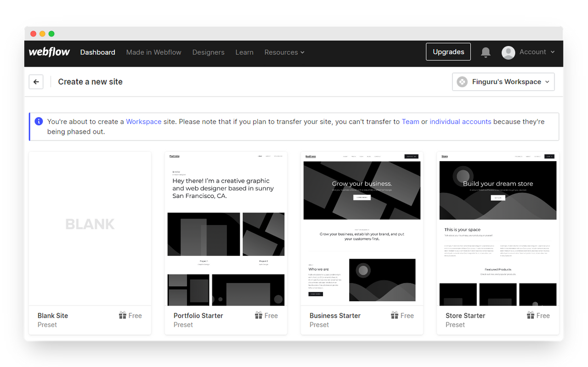The width and height of the screenshot is (588, 367).
Task: Follow the individual accounts link
Action: [460, 122]
